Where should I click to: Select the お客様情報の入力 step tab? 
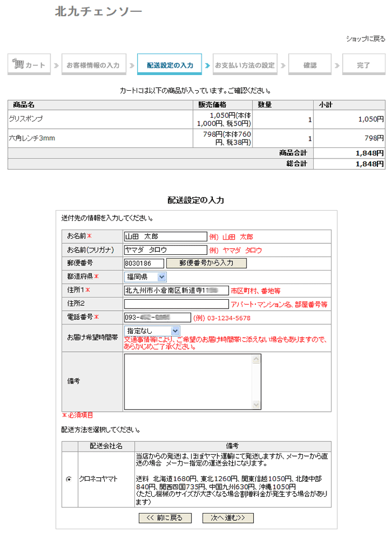click(93, 65)
